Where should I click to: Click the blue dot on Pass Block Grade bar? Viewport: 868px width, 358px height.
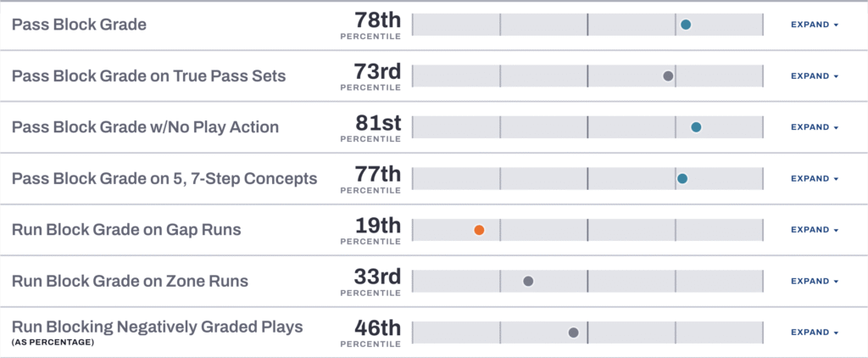[686, 25]
